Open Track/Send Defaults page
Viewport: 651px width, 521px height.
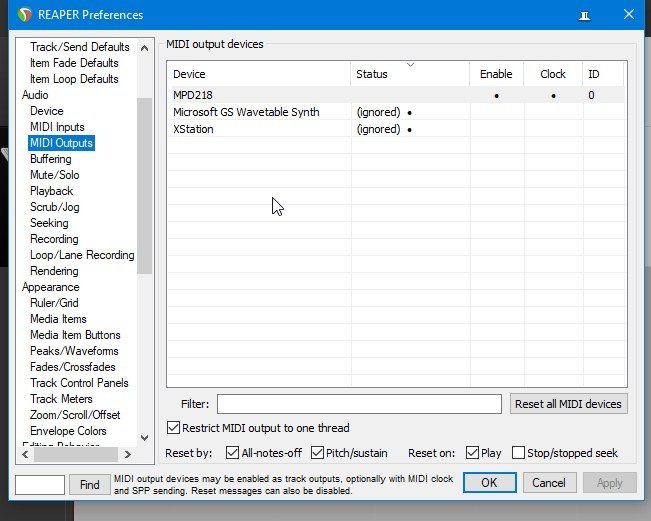pyautogui.click(x=80, y=47)
